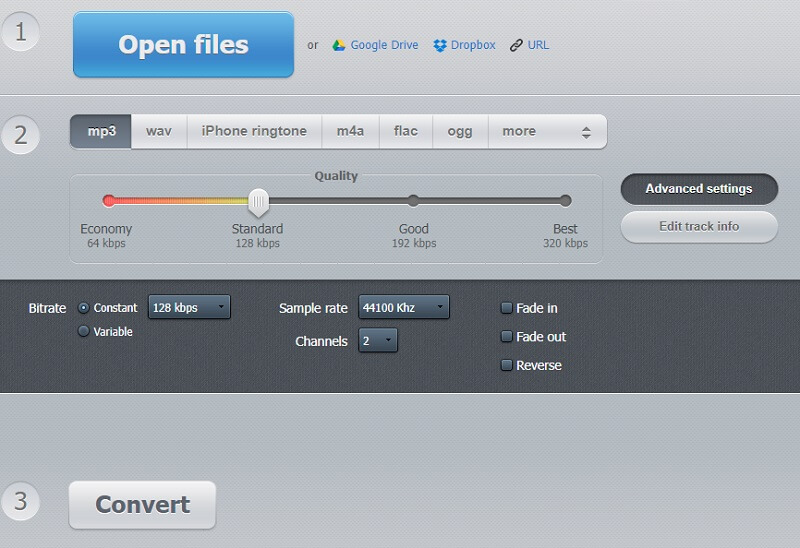Image resolution: width=800 pixels, height=548 pixels.
Task: Select the m4a format tab
Action: coord(350,132)
